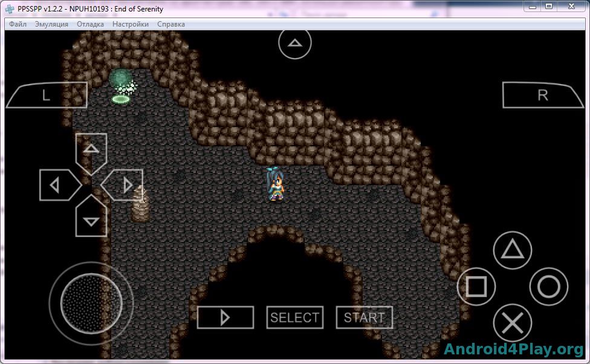Tap the D-pad down arrow
This screenshot has height=364, width=590.
coord(91,216)
